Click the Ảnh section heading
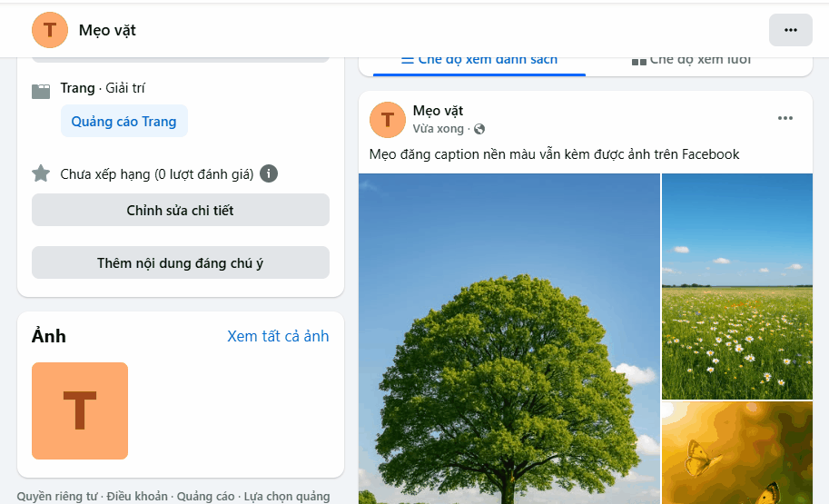Image resolution: width=829 pixels, height=504 pixels. point(49,336)
